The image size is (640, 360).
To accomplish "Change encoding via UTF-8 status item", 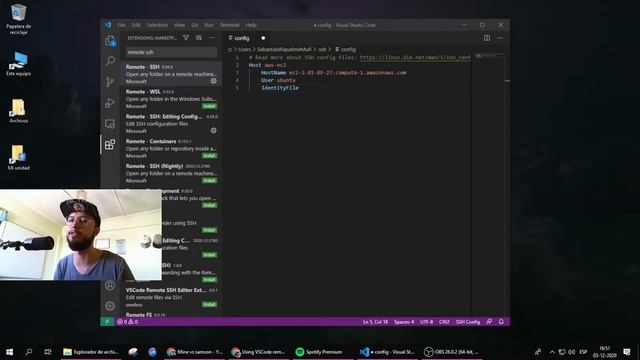I will coord(427,322).
